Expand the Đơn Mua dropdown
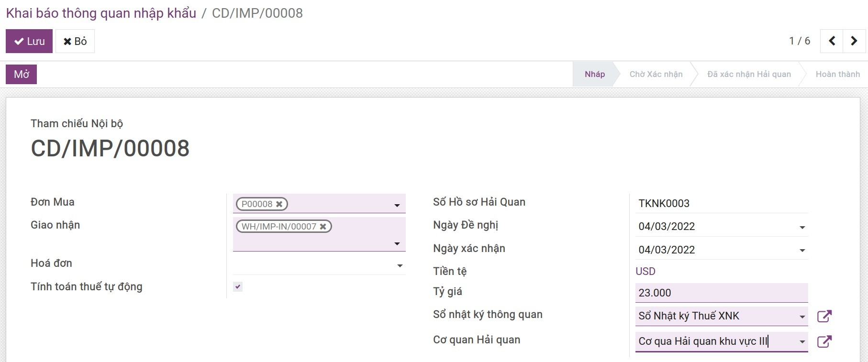The image size is (868, 362). tap(397, 205)
